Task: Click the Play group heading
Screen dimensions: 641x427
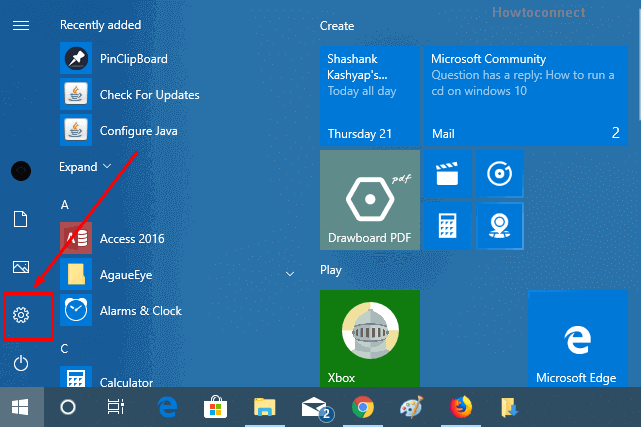Action: 331,271
